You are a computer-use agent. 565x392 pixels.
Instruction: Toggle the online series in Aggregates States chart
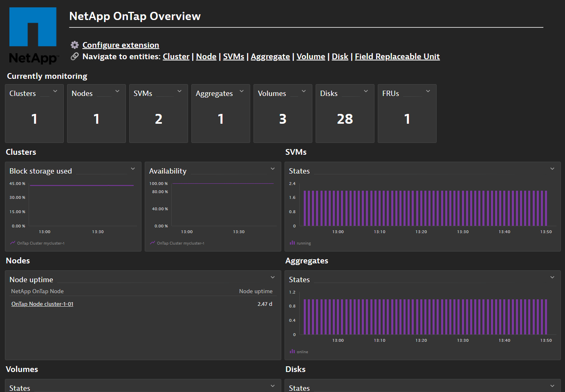pos(302,352)
